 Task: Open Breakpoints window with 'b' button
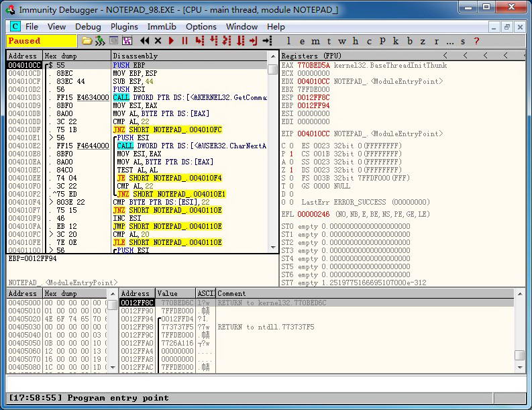409,41
